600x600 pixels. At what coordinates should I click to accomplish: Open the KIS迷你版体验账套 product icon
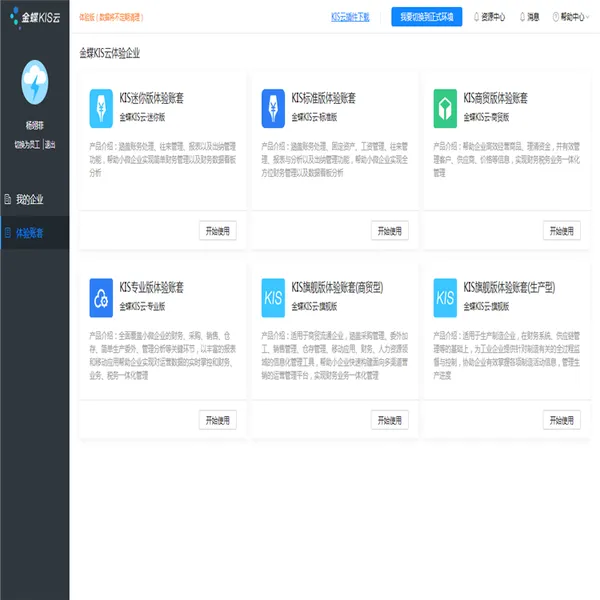coord(101,108)
